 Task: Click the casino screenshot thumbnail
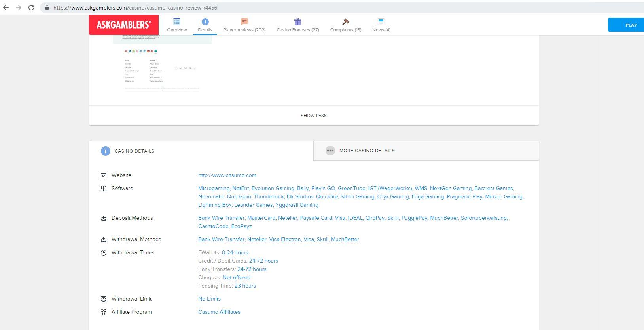click(x=162, y=63)
